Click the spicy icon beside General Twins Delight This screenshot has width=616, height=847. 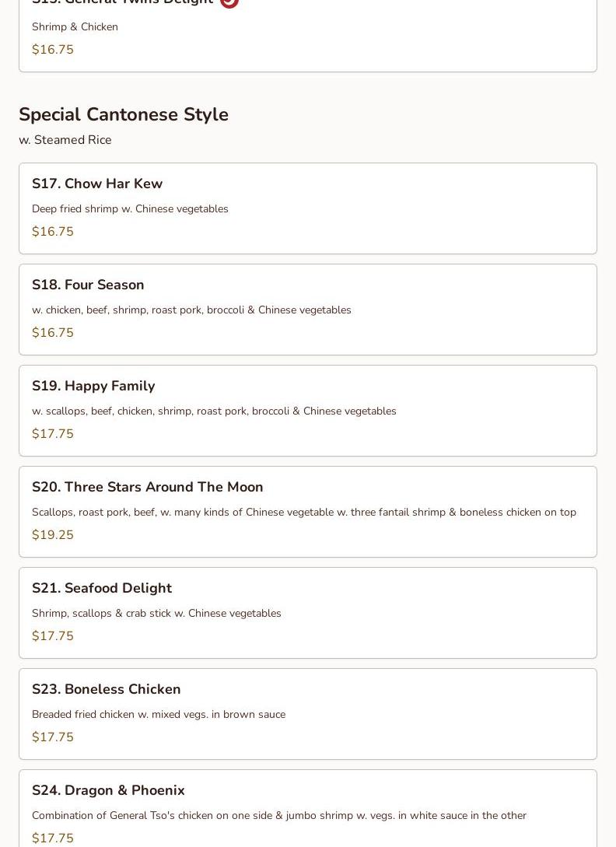[x=229, y=2]
